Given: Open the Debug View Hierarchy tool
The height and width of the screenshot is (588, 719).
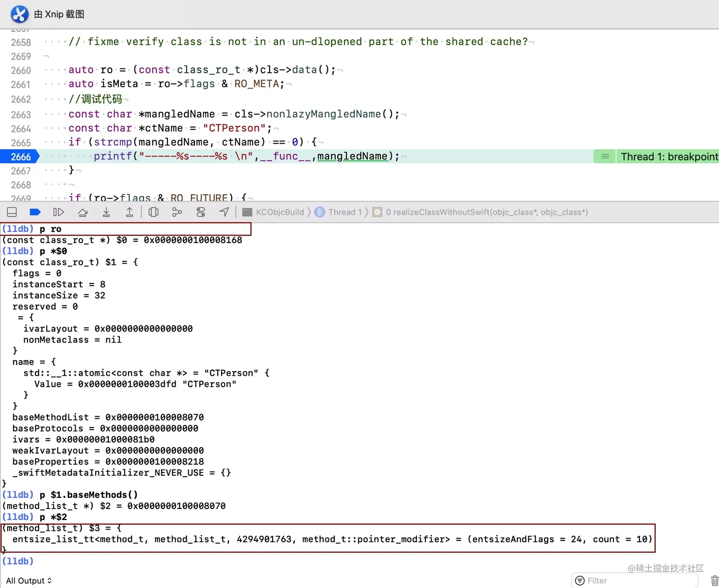Looking at the screenshot, I should click(x=153, y=212).
